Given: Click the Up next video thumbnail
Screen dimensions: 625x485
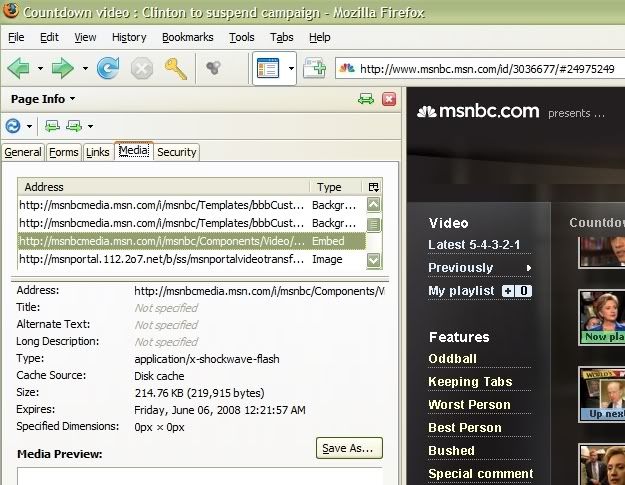Looking at the screenshot, I should tap(602, 394).
